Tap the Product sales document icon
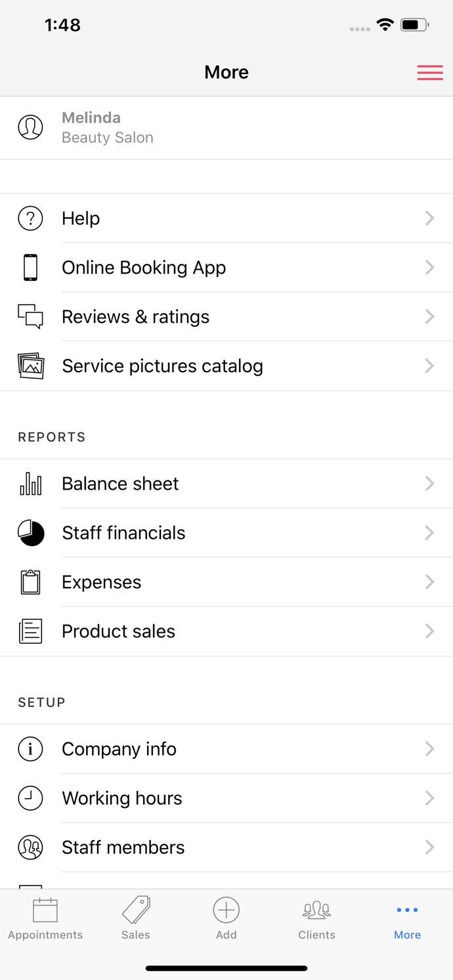This screenshot has height=980, width=453. 30,631
